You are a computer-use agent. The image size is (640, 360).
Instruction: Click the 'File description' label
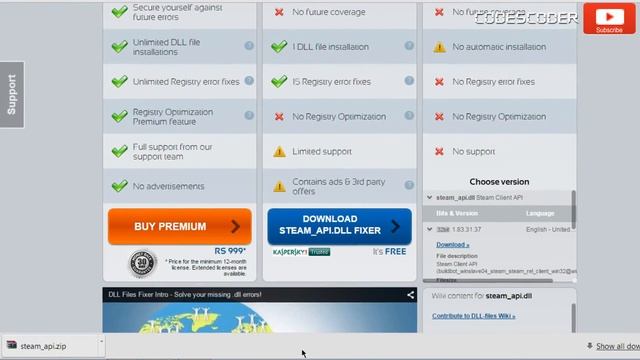click(457, 256)
